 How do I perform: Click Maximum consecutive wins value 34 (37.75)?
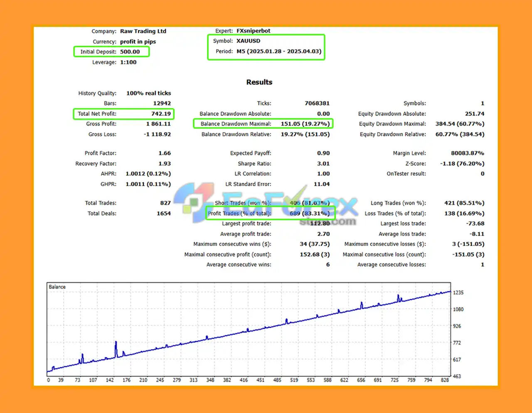pos(315,244)
